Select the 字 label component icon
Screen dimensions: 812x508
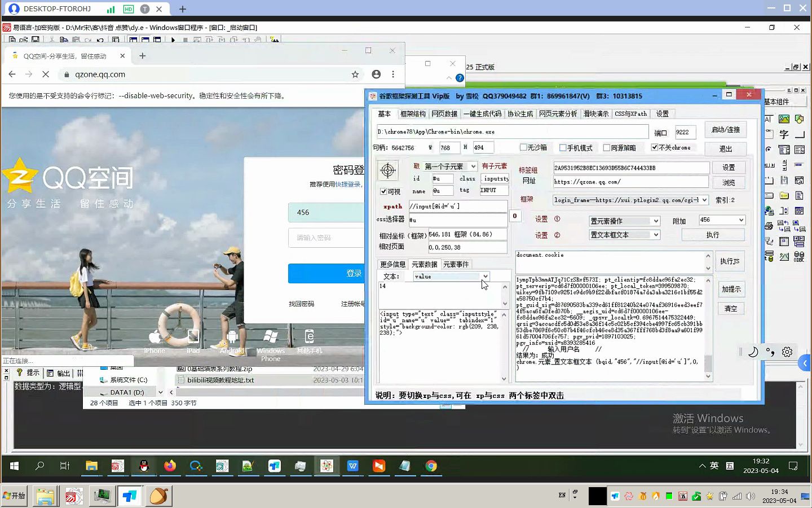784,134
